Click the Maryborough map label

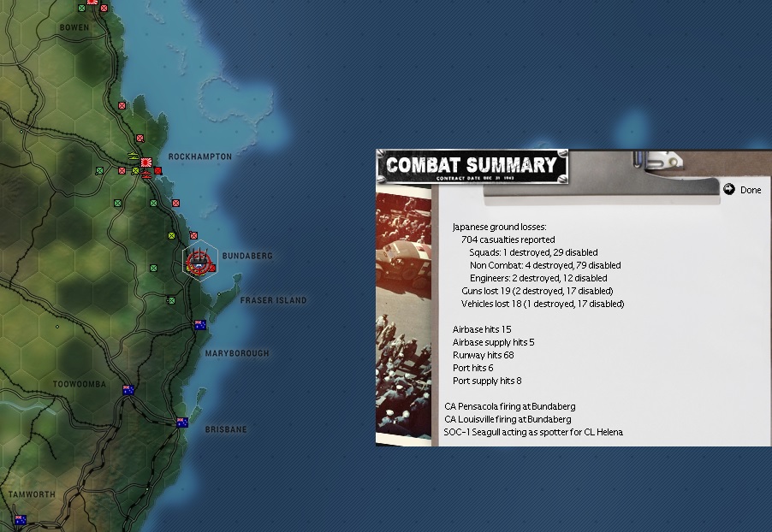tap(237, 353)
